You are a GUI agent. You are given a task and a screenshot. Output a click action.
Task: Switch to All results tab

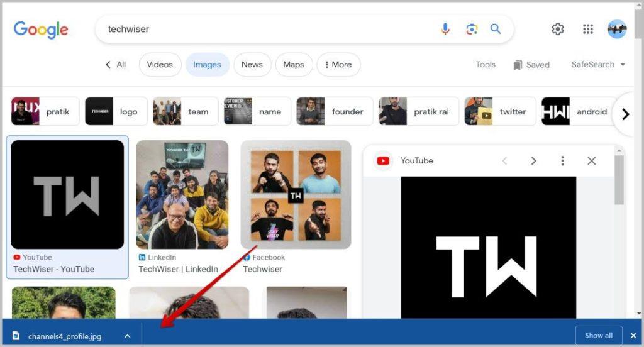point(121,65)
